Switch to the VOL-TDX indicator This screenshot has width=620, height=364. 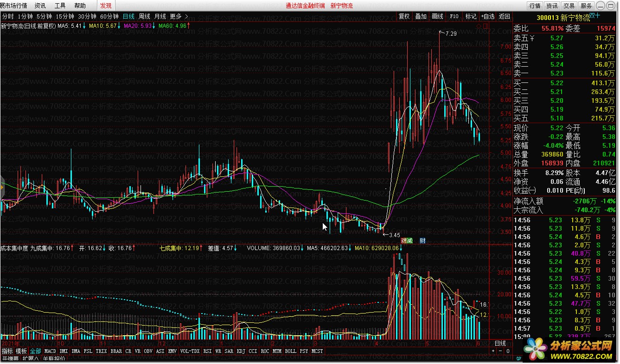(190, 351)
